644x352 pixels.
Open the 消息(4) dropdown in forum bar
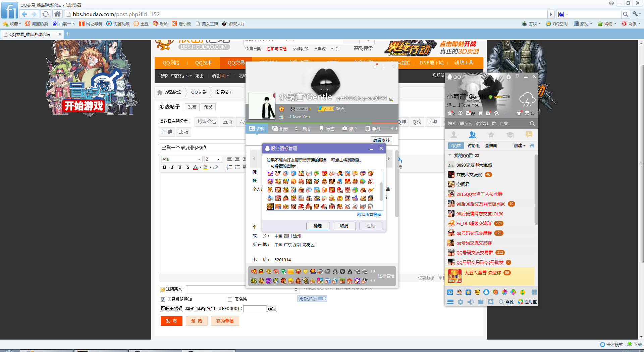(220, 76)
